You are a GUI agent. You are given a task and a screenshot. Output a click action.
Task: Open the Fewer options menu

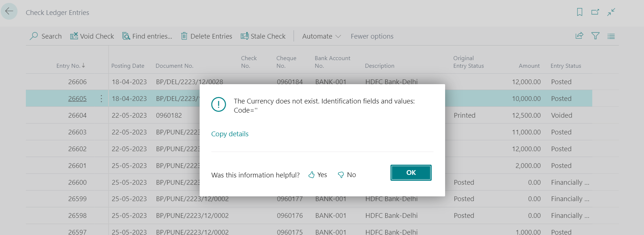coord(372,36)
